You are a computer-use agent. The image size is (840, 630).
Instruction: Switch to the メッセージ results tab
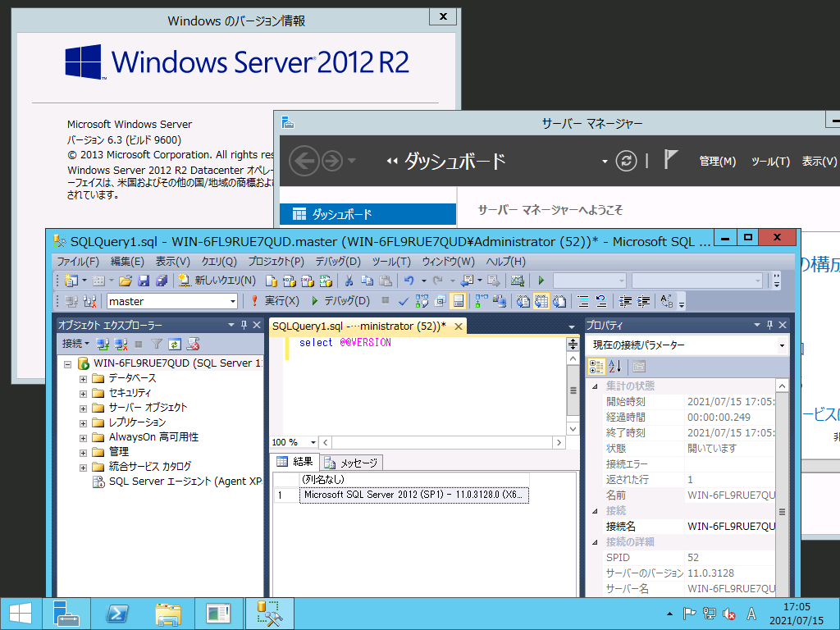click(x=352, y=463)
